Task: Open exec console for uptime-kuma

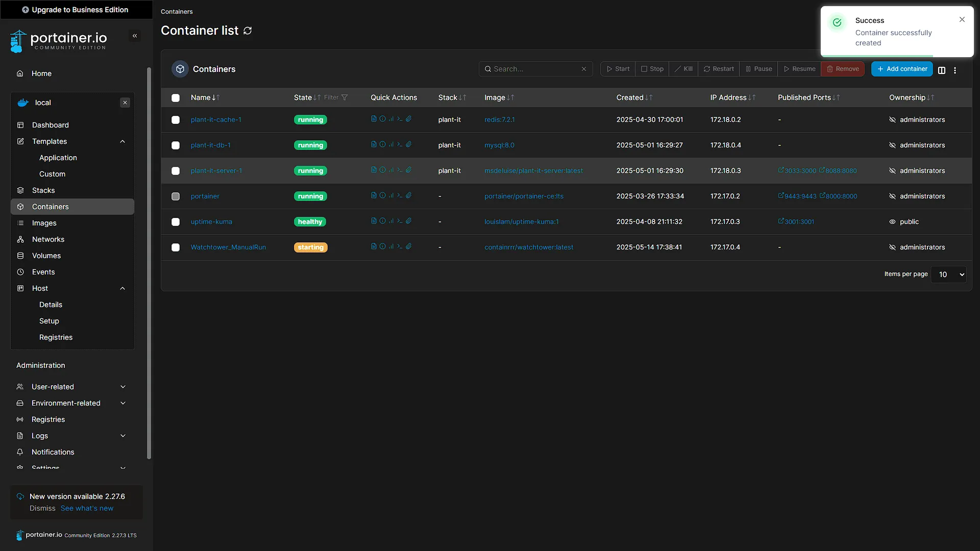Action: click(x=400, y=221)
